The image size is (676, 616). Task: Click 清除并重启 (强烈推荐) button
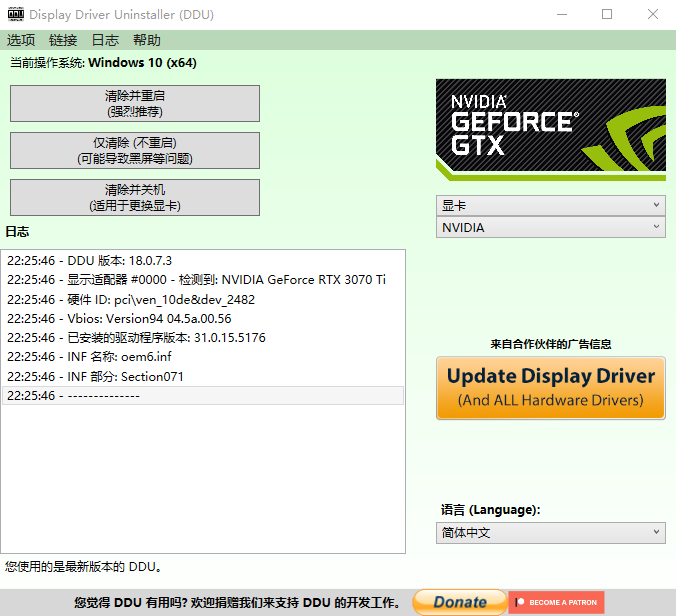pyautogui.click(x=135, y=103)
